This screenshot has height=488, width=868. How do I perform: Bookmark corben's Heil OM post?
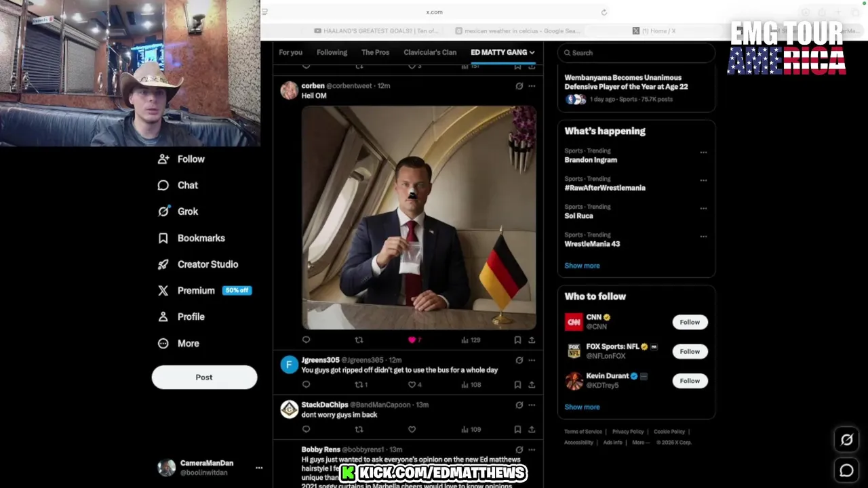(517, 340)
